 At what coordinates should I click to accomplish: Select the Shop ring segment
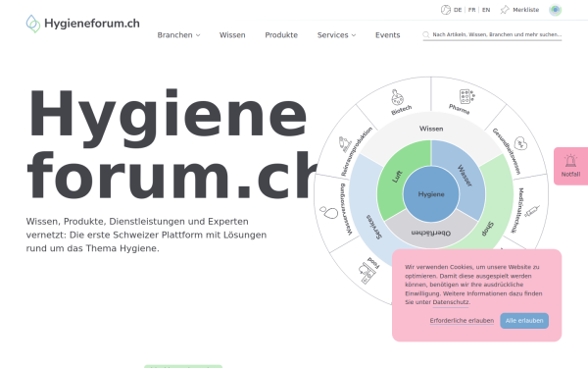(489, 228)
